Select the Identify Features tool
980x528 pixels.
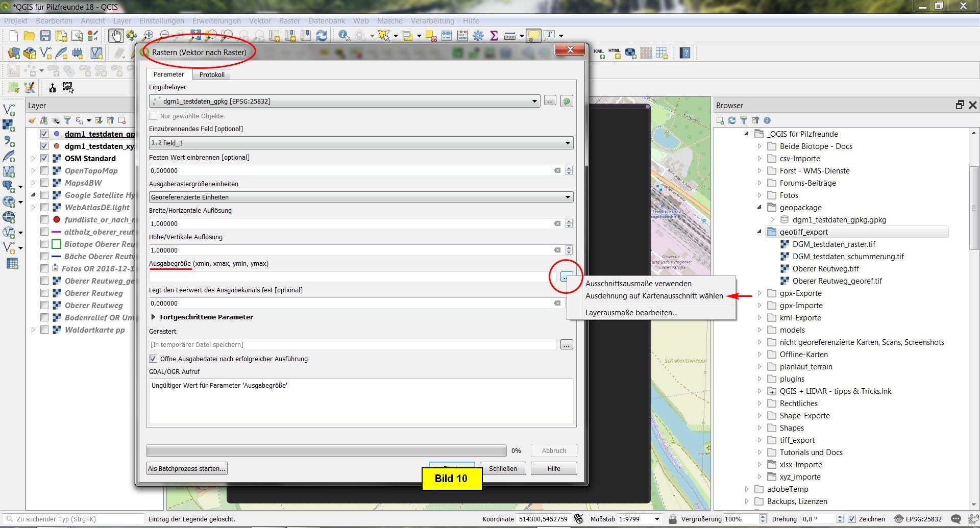point(344,36)
